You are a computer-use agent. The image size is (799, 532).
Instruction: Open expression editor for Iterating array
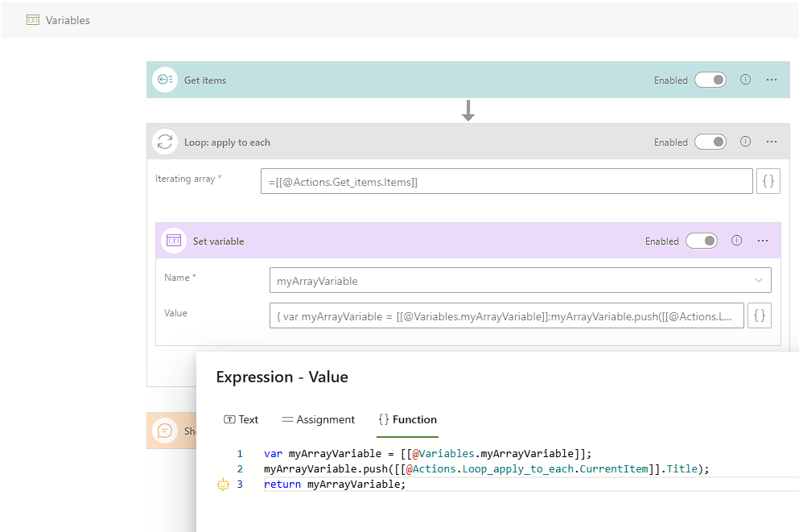pos(768,182)
